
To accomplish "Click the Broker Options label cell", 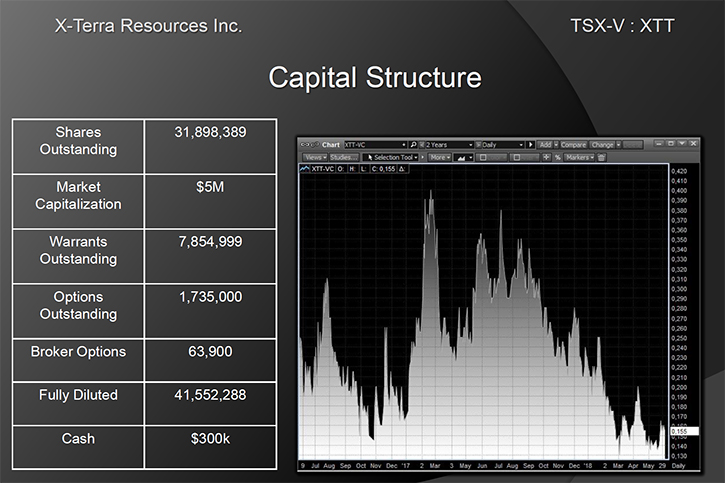I will pos(78,360).
